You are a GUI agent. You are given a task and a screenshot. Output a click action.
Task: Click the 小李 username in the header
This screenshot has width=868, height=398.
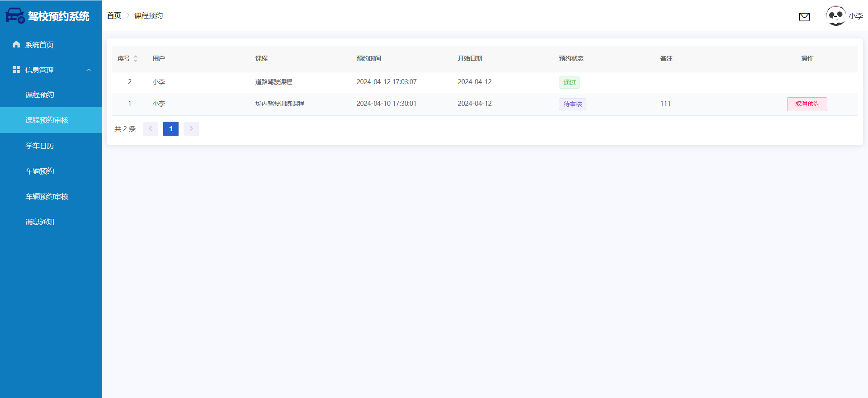point(856,16)
